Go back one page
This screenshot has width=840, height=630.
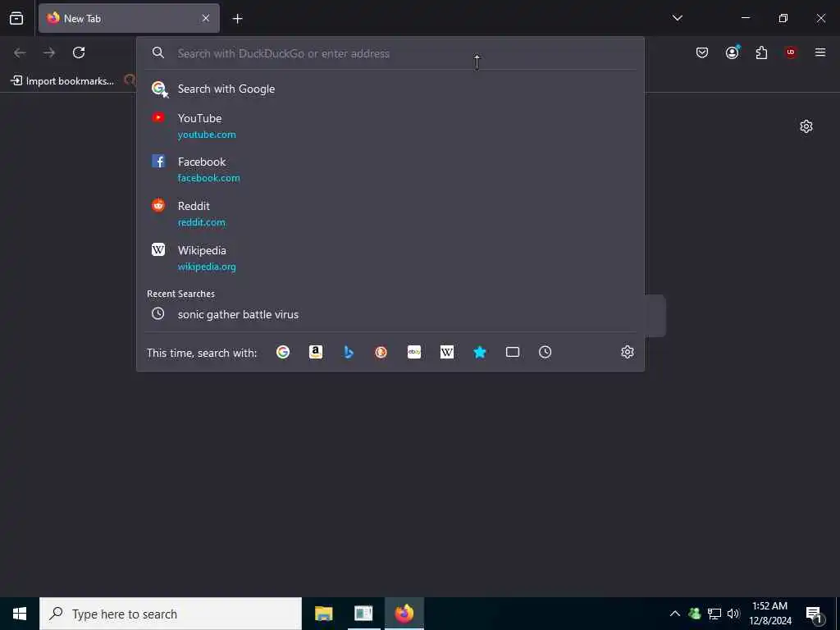(x=20, y=52)
